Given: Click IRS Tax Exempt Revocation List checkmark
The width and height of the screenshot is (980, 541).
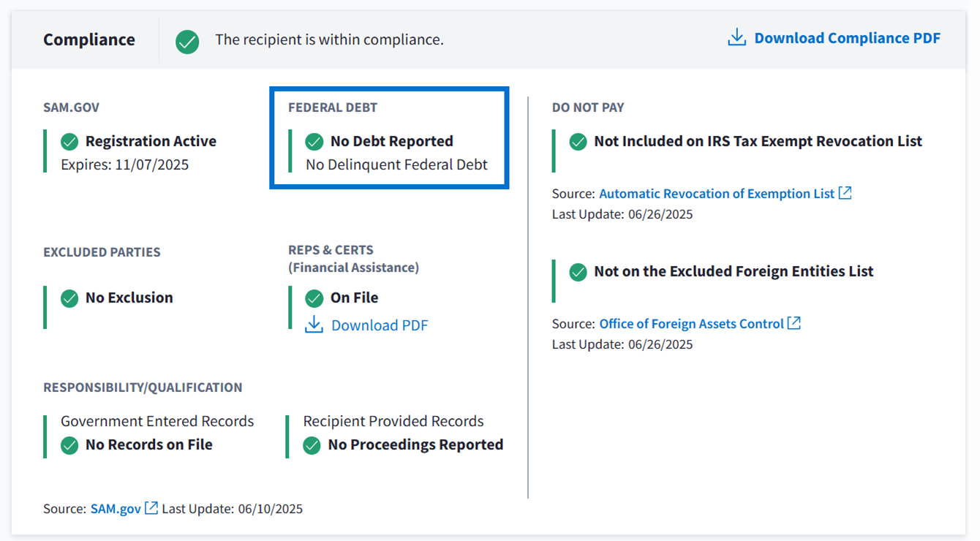Looking at the screenshot, I should pyautogui.click(x=578, y=141).
